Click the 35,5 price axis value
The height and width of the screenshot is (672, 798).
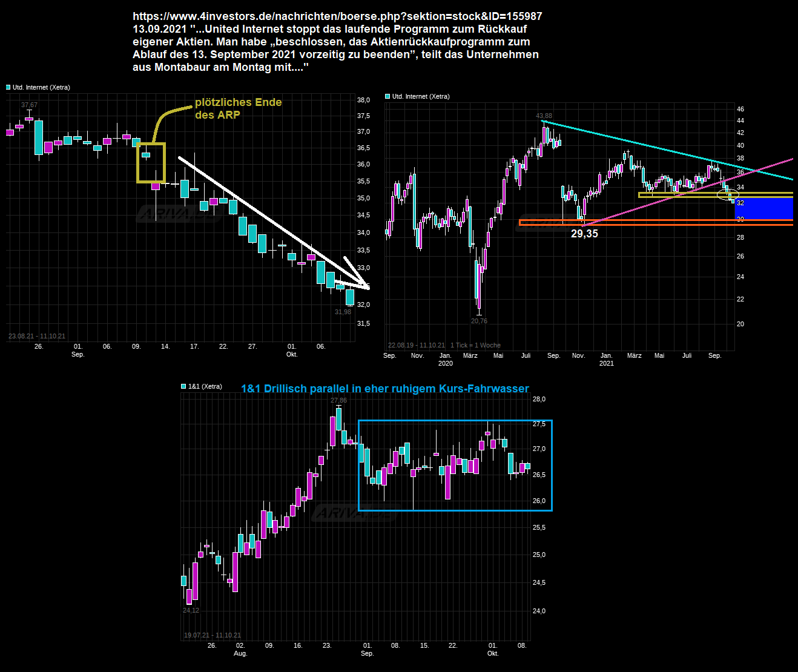click(x=363, y=182)
